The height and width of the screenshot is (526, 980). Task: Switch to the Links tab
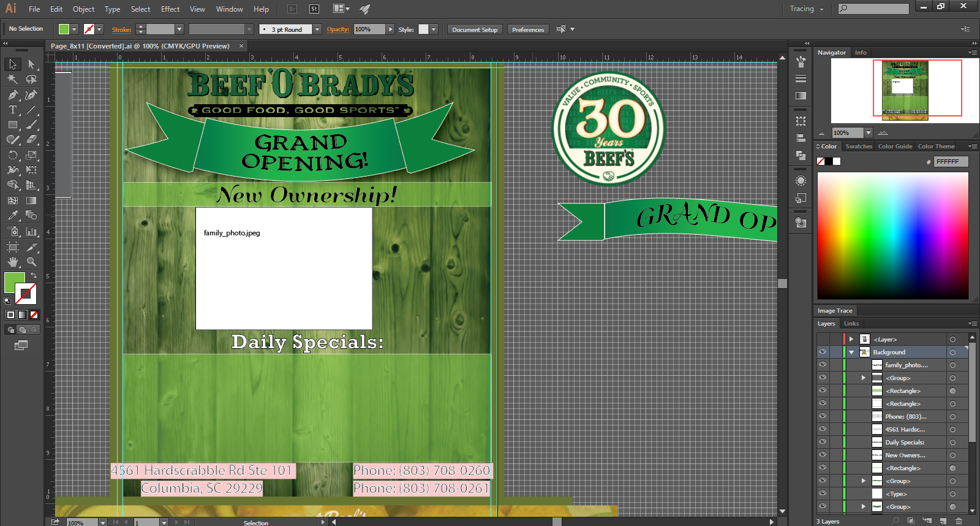(851, 324)
